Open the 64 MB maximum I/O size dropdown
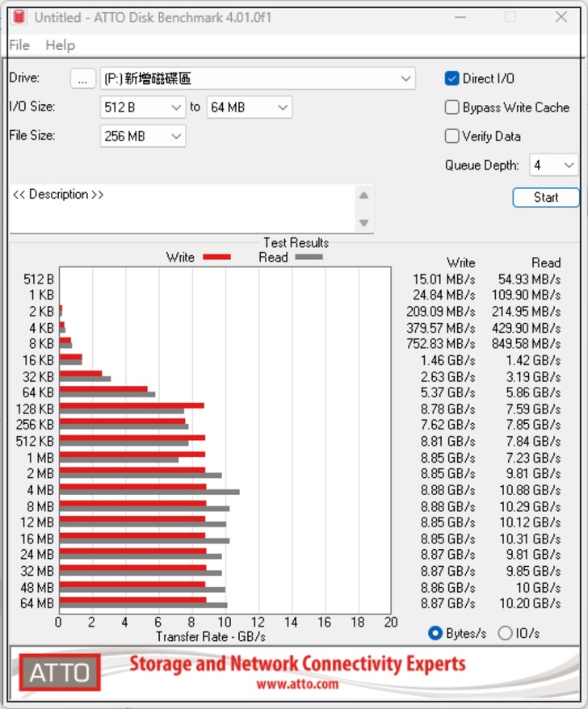 [250, 107]
